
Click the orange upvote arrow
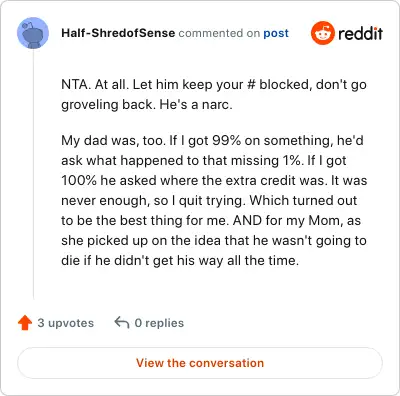(25, 323)
